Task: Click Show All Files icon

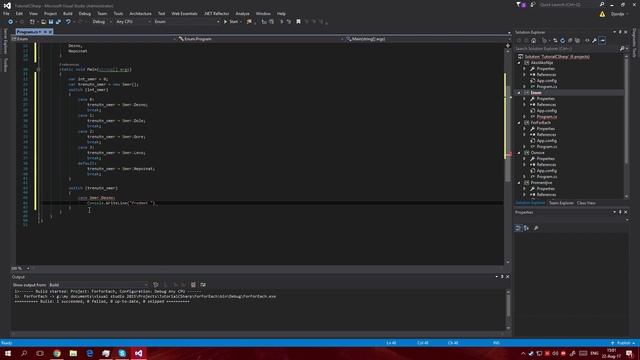Action: 577,41
